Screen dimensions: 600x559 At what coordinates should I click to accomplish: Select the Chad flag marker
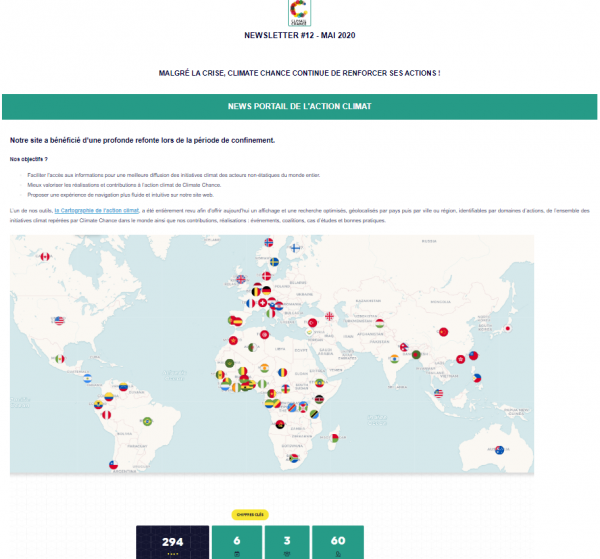click(282, 372)
